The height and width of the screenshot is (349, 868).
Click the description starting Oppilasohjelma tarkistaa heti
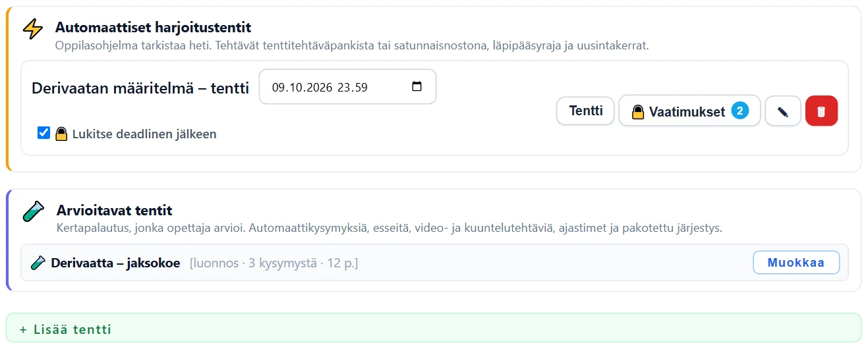tap(352, 47)
